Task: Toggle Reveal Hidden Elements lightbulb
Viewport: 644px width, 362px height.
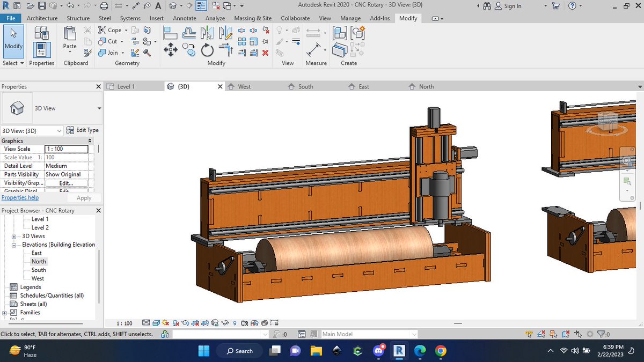Action: coord(235,323)
